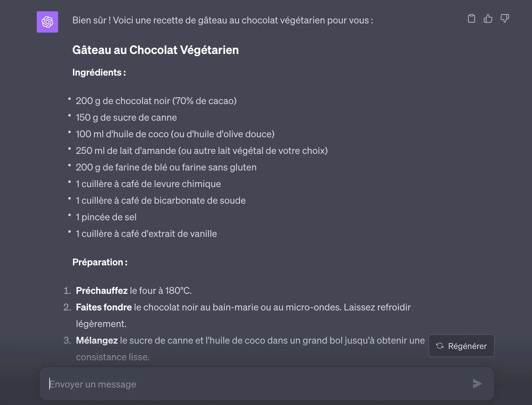Image resolution: width=532 pixels, height=405 pixels.
Task: Click the bold word 'Préchauffez' in step one
Action: pyautogui.click(x=102, y=291)
